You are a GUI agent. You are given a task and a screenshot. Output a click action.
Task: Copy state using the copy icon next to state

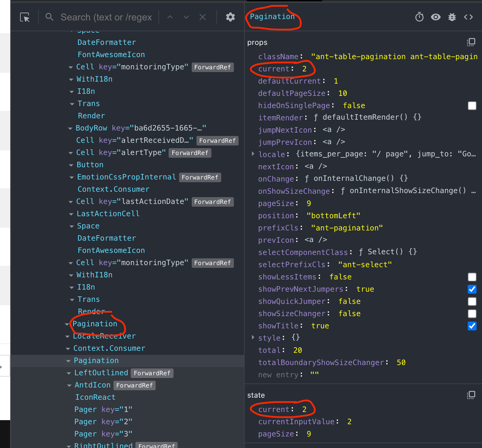point(471,395)
